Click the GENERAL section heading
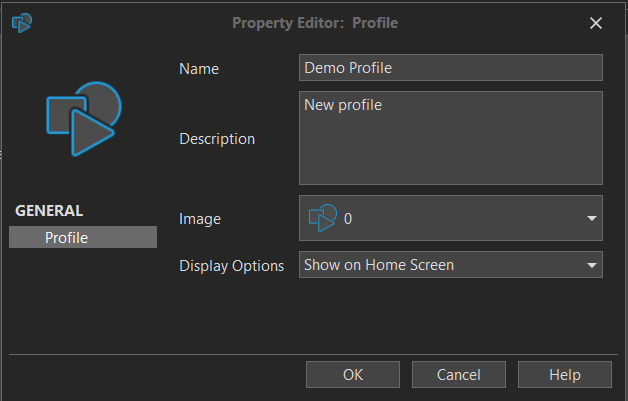 point(49,211)
